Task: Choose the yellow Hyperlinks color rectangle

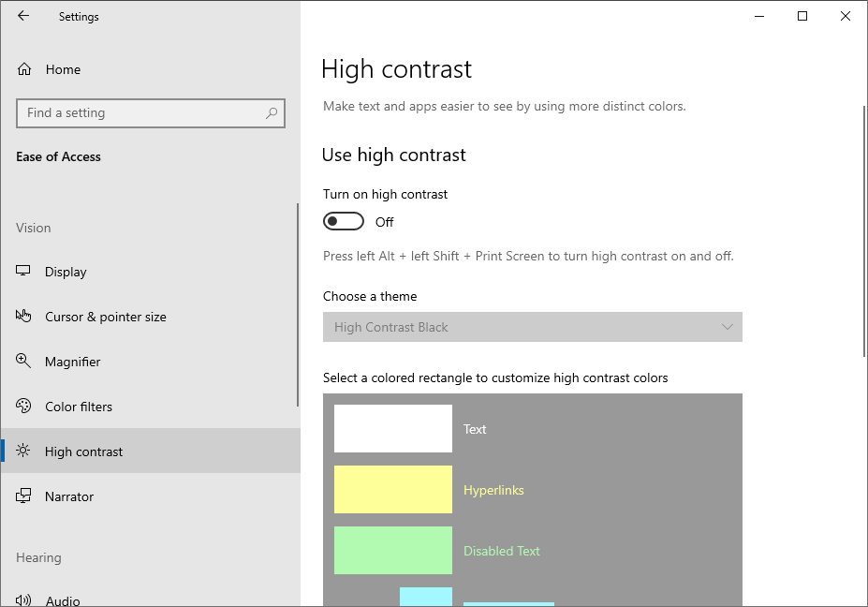Action: [393, 490]
